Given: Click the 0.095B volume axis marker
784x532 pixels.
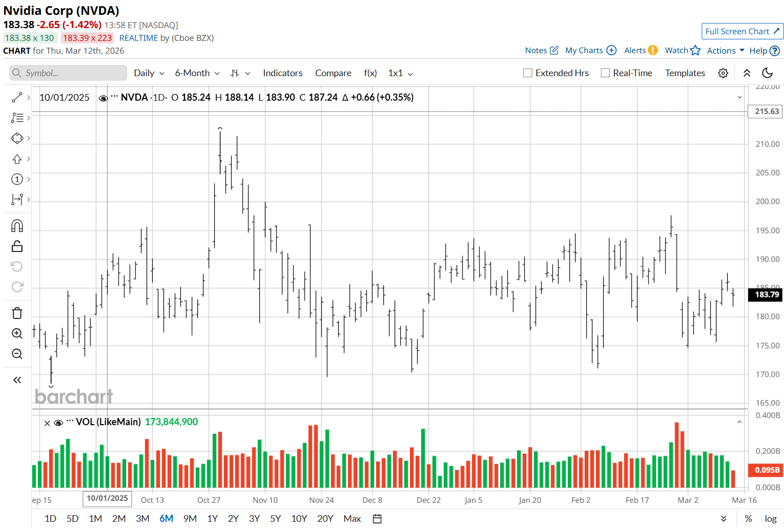Looking at the screenshot, I should [x=765, y=470].
